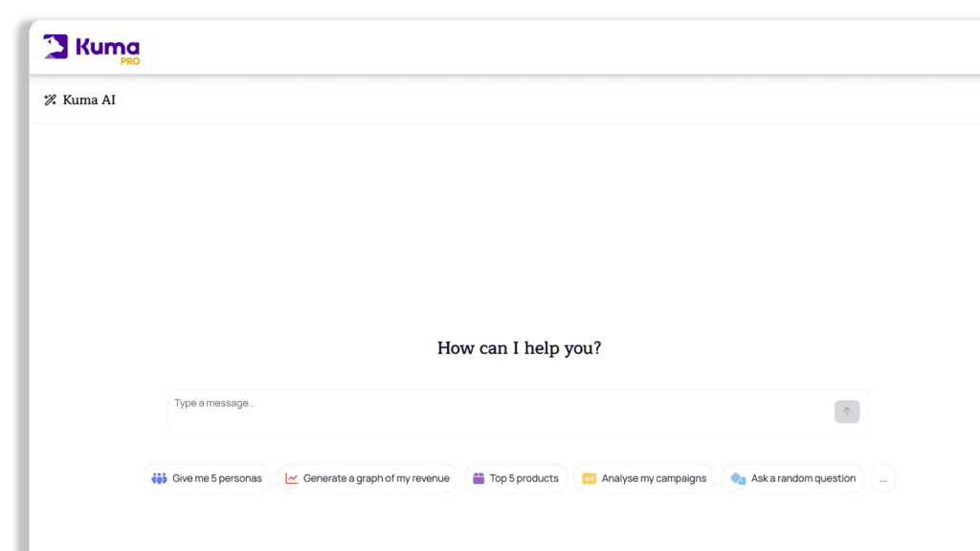Select 'Generate a graph of my revenue' suggestion
The width and height of the screenshot is (980, 551).
pyautogui.click(x=367, y=478)
